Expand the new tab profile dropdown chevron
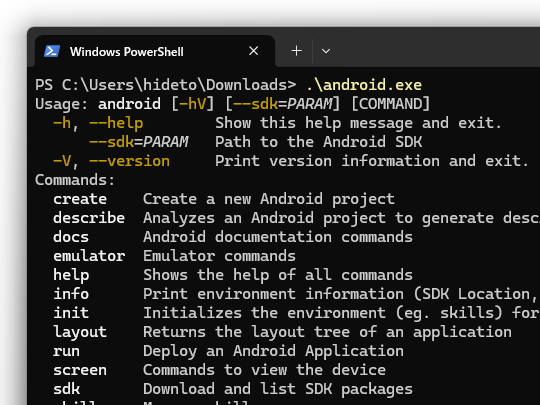Viewport: 540px width, 405px height. 326,51
